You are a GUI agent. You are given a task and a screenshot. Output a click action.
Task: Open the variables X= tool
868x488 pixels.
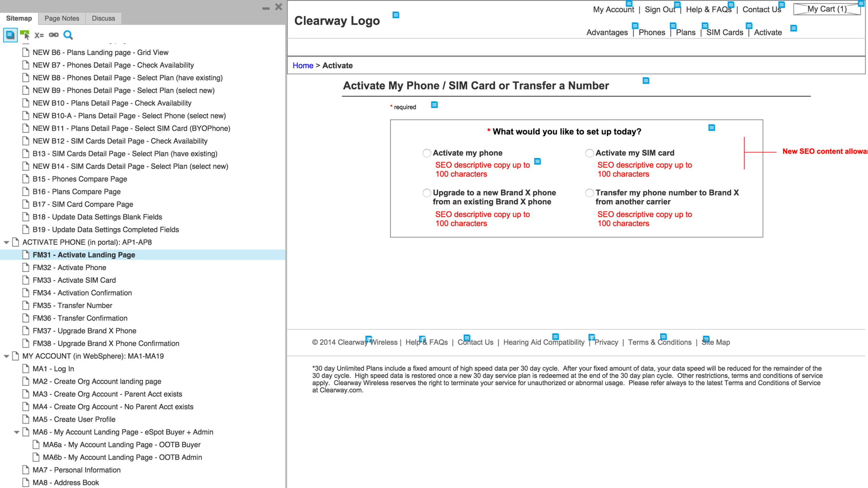[39, 35]
